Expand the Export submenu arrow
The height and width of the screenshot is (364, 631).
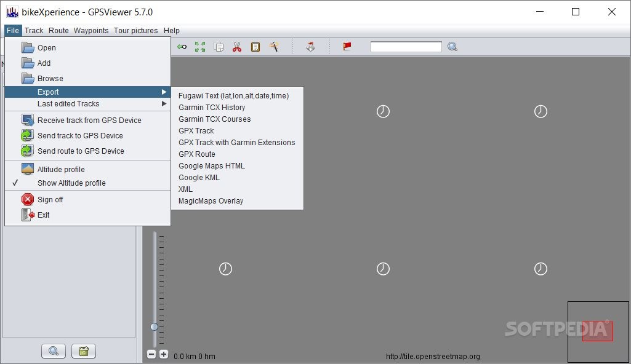(164, 92)
